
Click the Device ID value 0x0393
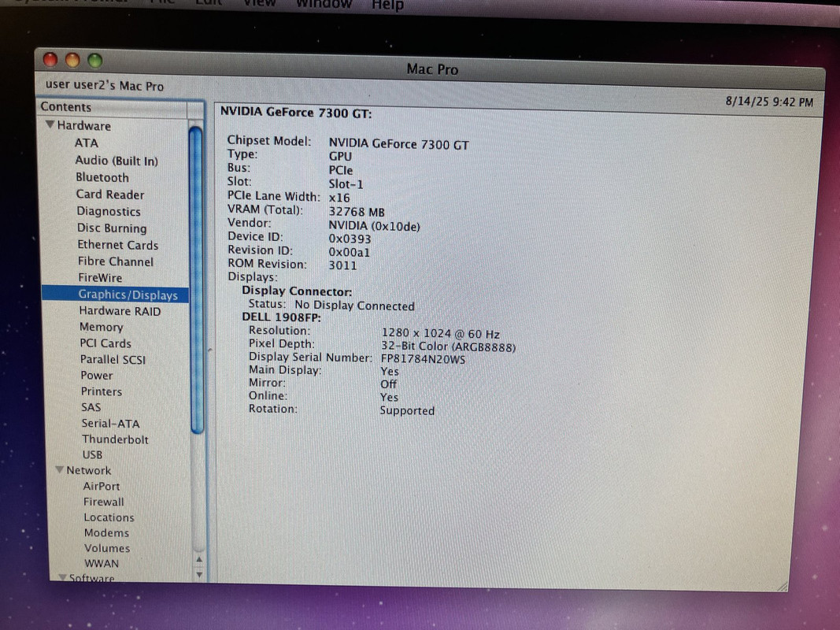(350, 239)
